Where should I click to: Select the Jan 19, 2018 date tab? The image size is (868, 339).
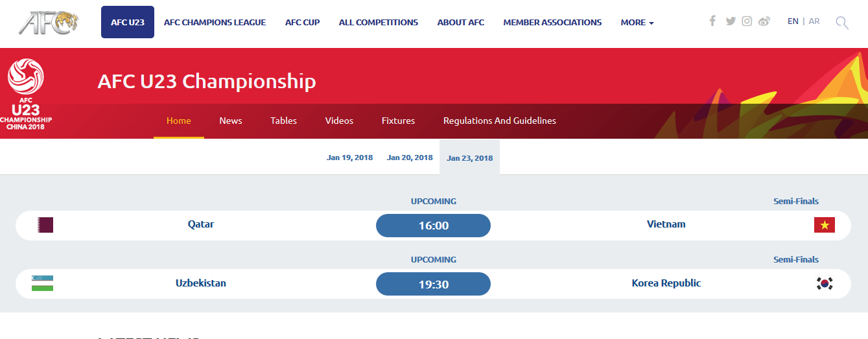tap(350, 158)
